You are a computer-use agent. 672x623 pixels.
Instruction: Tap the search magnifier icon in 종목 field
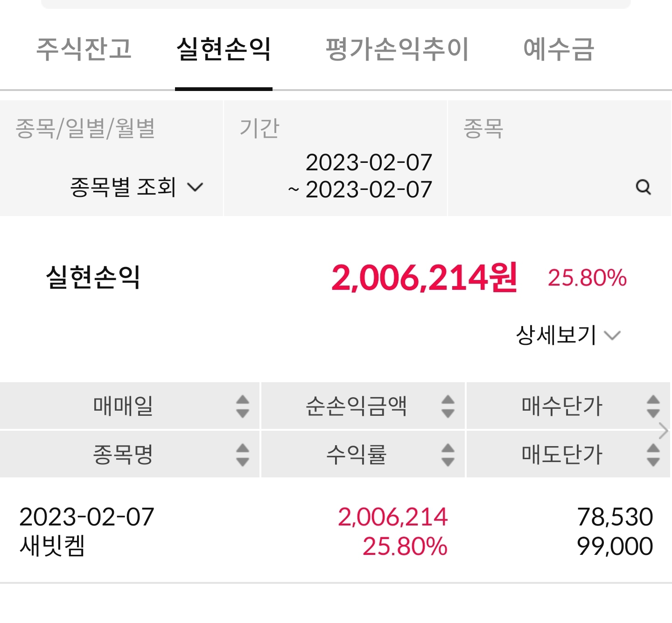pyautogui.click(x=643, y=187)
